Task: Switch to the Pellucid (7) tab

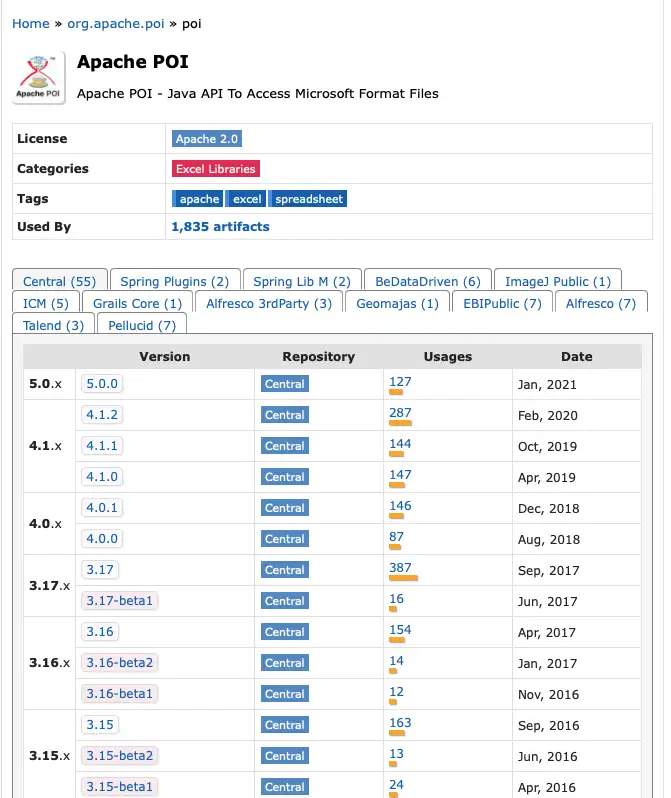Action: [142, 325]
